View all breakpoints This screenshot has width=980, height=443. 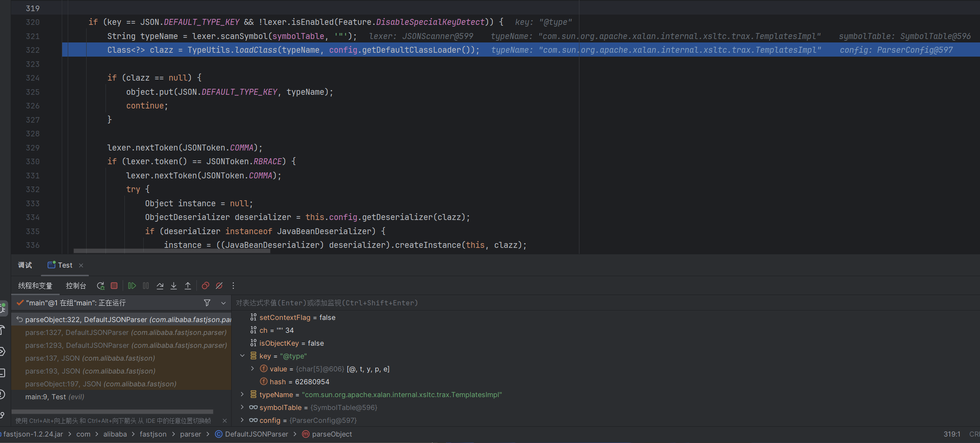[205, 286]
